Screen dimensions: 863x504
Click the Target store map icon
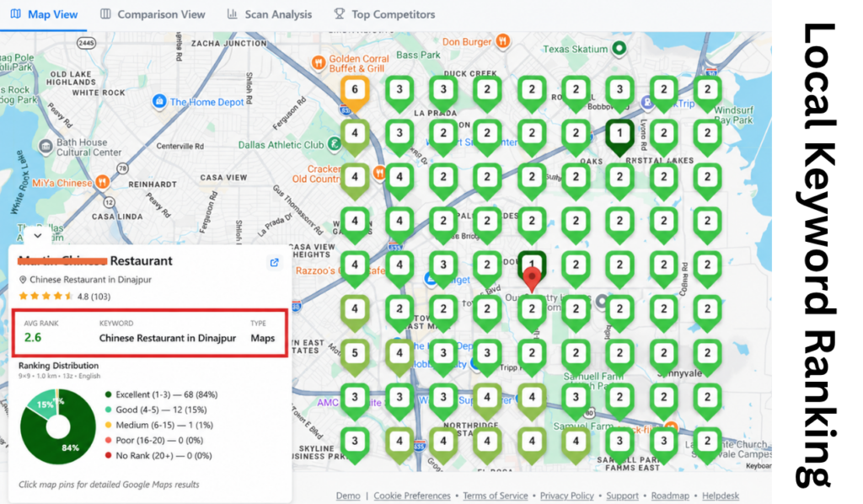pyautogui.click(x=431, y=278)
